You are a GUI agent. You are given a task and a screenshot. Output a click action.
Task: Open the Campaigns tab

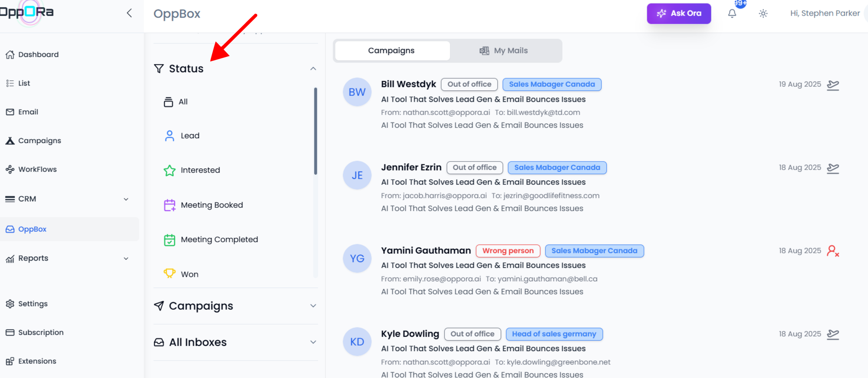point(391,51)
